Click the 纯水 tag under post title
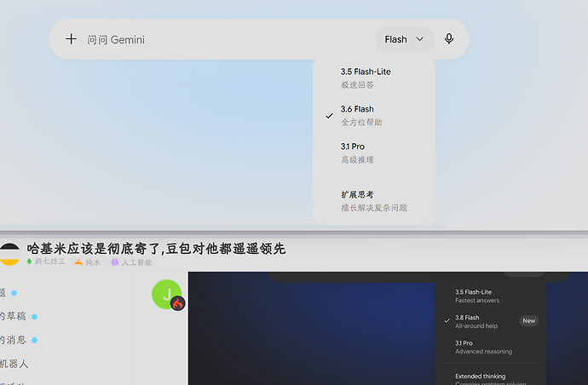Screen dimensions: 588x385 coord(88,262)
